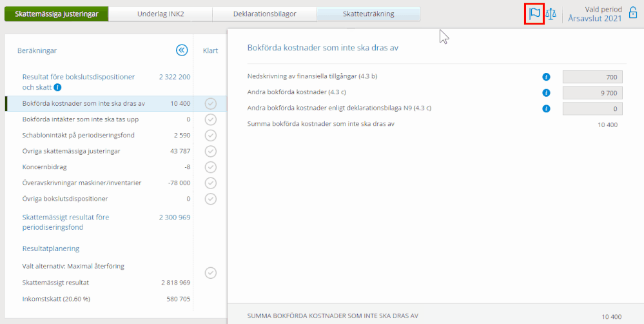Show info for deklarationsbilaga N9 row
Screen dimensions: 644x324
(x=546, y=108)
